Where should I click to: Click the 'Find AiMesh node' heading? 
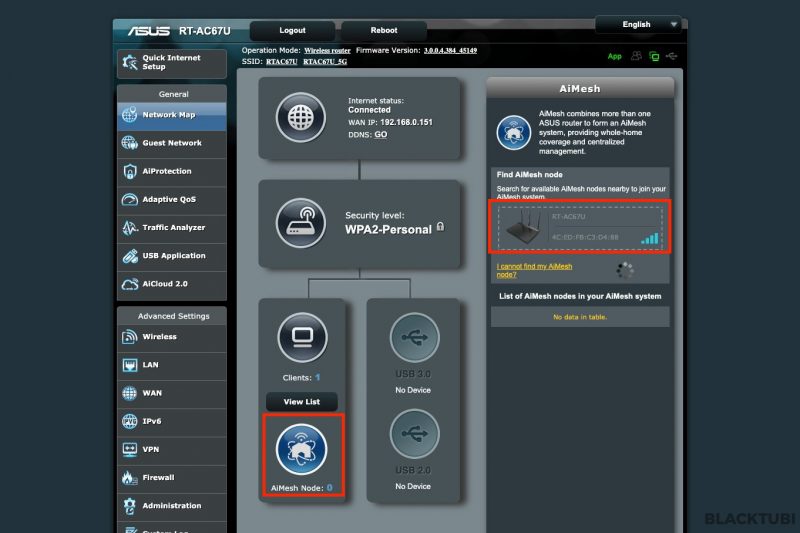530,174
